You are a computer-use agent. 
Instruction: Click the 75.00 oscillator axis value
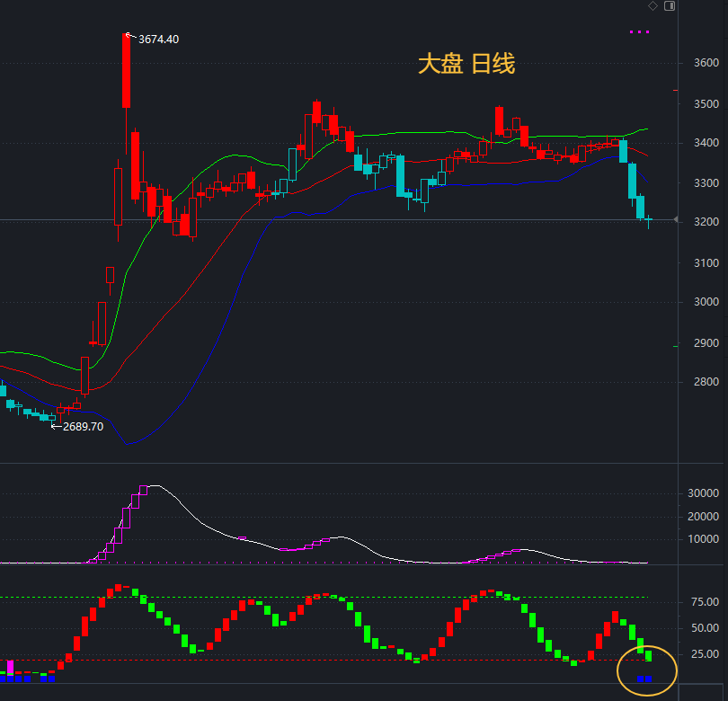click(705, 602)
